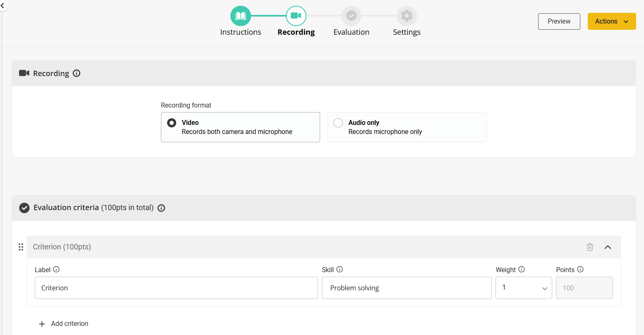
Task: Click the Label input field
Action: [x=176, y=288]
